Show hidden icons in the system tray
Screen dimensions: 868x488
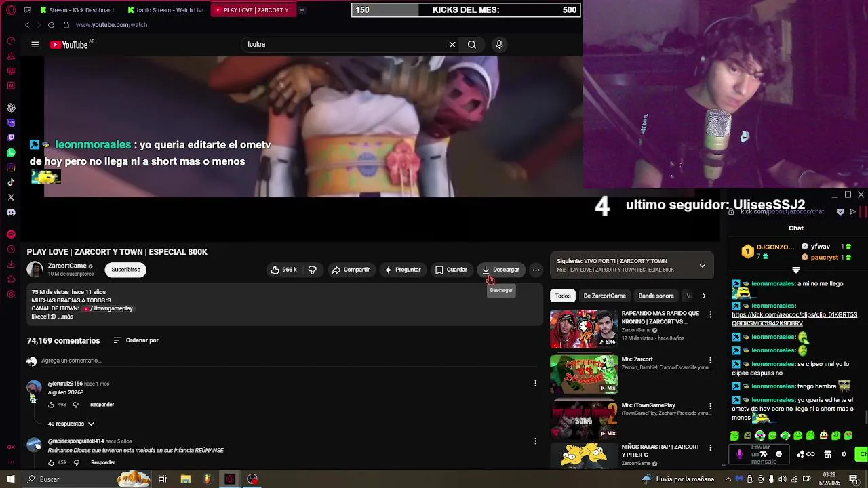coord(728,479)
